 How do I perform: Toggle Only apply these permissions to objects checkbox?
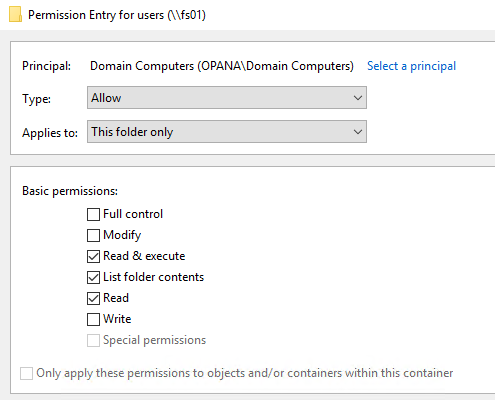26,373
